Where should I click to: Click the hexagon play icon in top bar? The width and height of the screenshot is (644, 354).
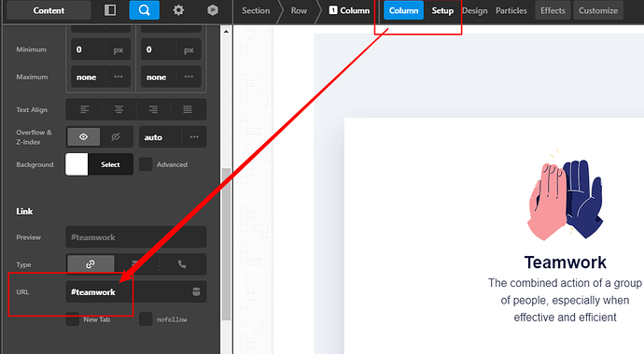click(213, 10)
